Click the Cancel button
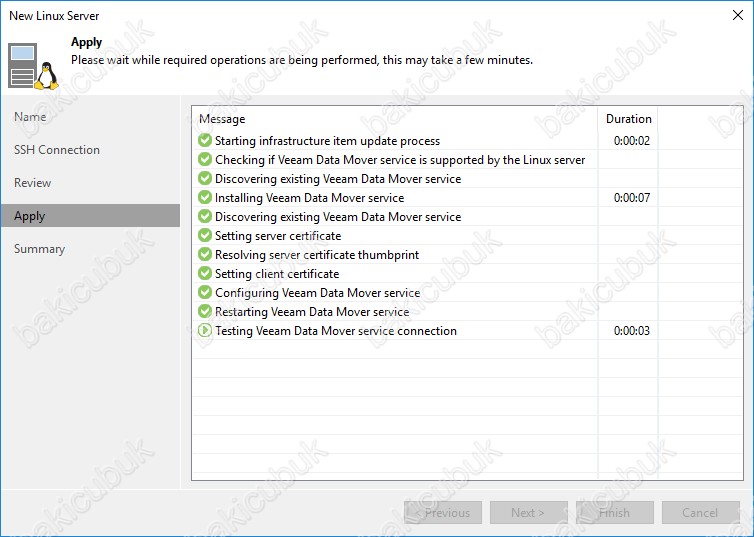Viewport: 754px width, 537px height. click(x=701, y=512)
